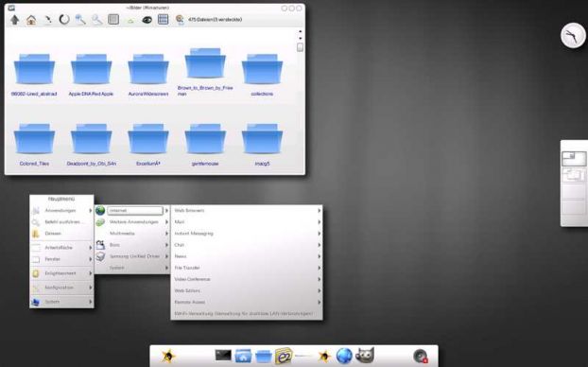Zoom out using the faded magnifier icon
The height and width of the screenshot is (367, 588).
[96, 20]
